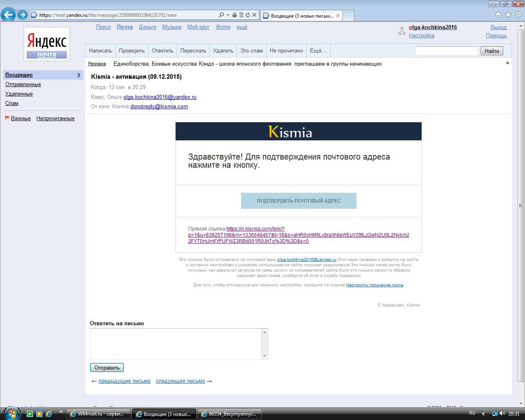The width and height of the screenshot is (525, 420).
Task: Switch to WMmail.ru taskbar window
Action: point(98,414)
